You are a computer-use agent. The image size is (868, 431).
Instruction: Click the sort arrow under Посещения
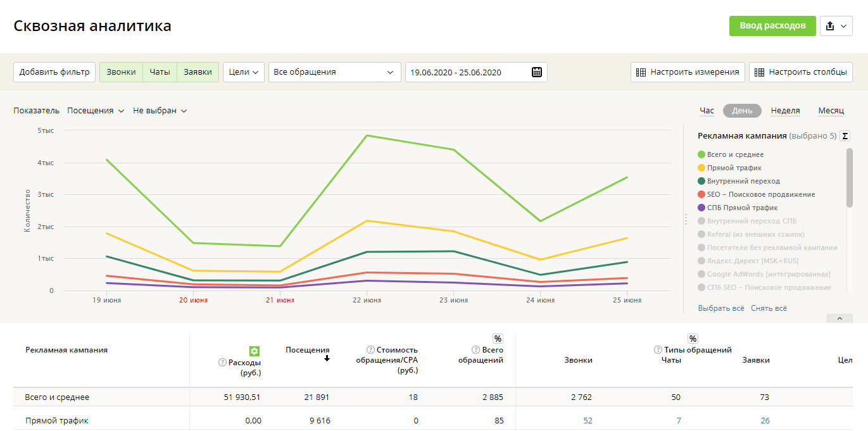[x=327, y=359]
